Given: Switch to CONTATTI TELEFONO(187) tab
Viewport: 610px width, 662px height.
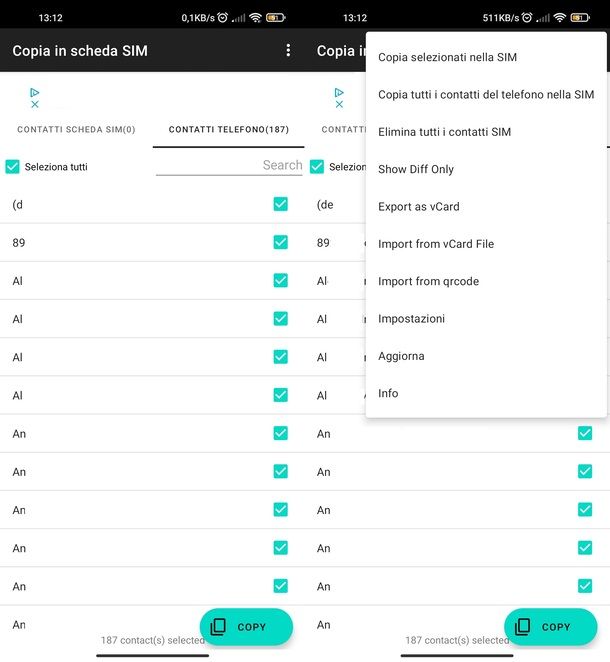Looking at the screenshot, I should (229, 130).
